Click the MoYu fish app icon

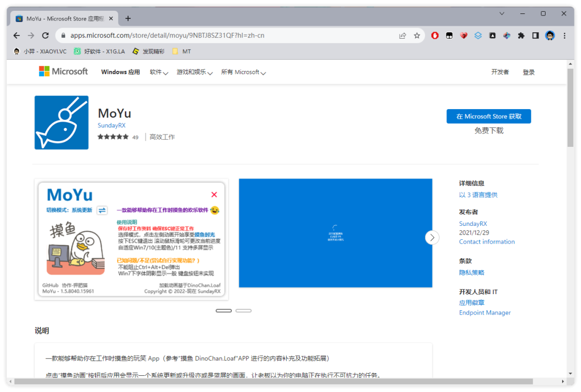(x=61, y=123)
